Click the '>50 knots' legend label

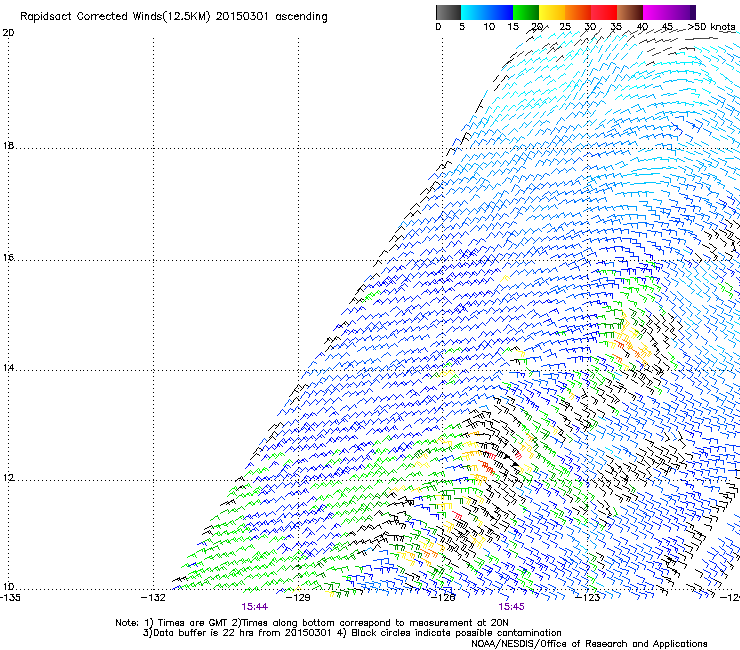(711, 27)
